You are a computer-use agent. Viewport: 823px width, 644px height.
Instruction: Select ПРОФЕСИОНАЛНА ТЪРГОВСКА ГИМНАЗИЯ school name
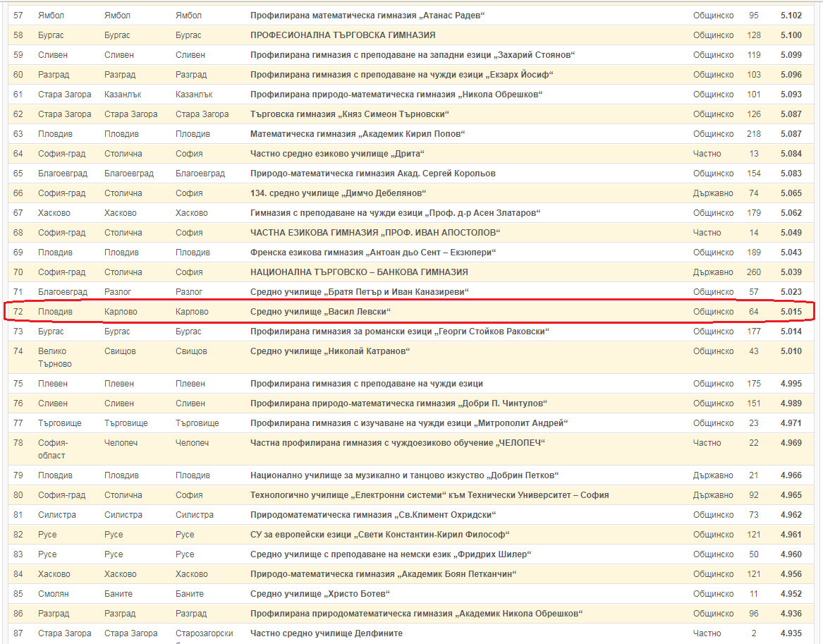point(343,35)
